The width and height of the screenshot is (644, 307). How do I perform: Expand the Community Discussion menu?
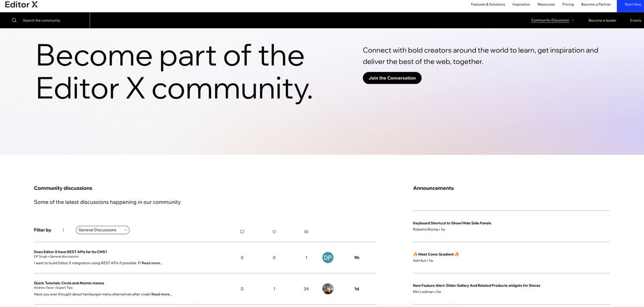(x=552, y=20)
